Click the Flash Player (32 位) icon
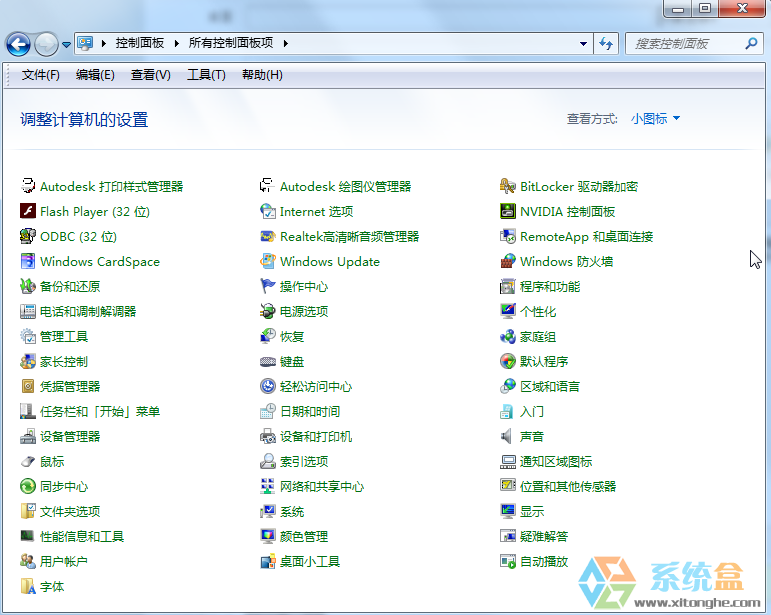Screen dimensions: 771x615 coord(28,211)
